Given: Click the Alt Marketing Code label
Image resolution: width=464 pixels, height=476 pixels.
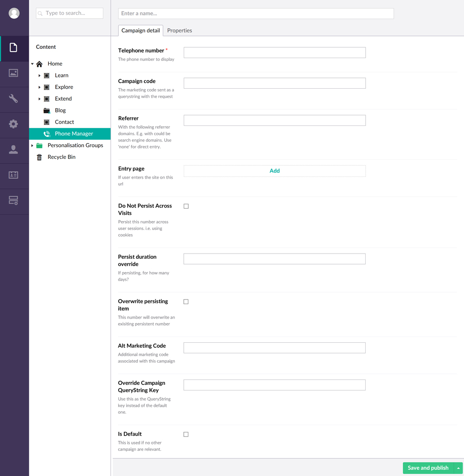Looking at the screenshot, I should pos(142,346).
